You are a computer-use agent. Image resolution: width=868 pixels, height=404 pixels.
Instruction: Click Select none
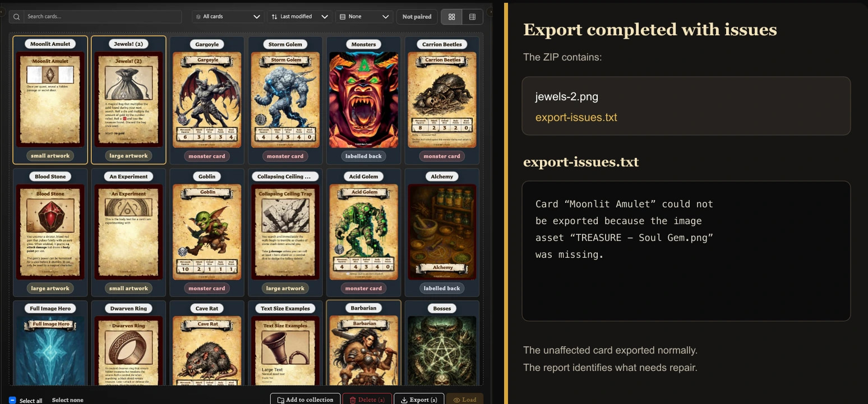click(x=67, y=400)
